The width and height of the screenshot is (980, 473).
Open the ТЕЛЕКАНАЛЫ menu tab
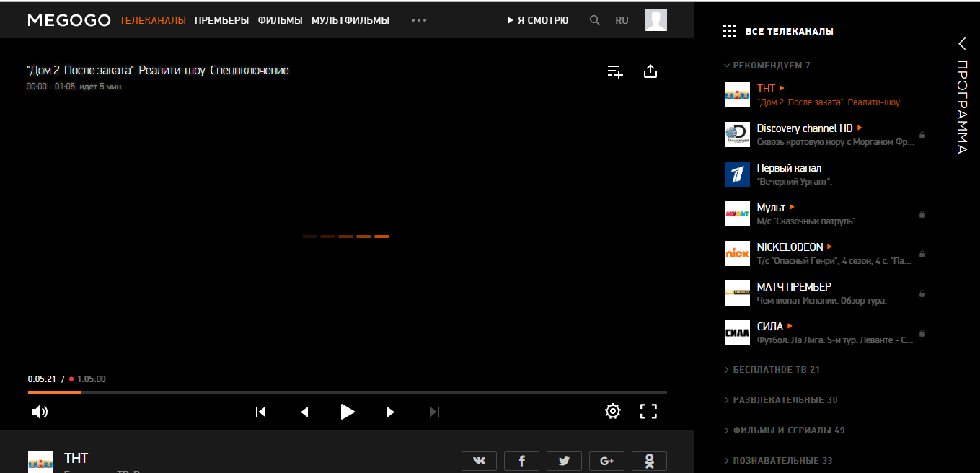[153, 20]
